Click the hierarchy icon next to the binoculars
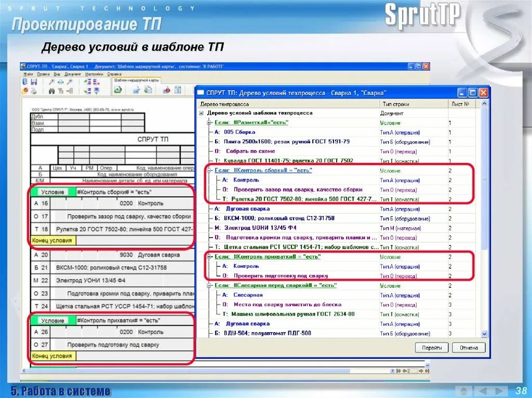 tap(61, 91)
